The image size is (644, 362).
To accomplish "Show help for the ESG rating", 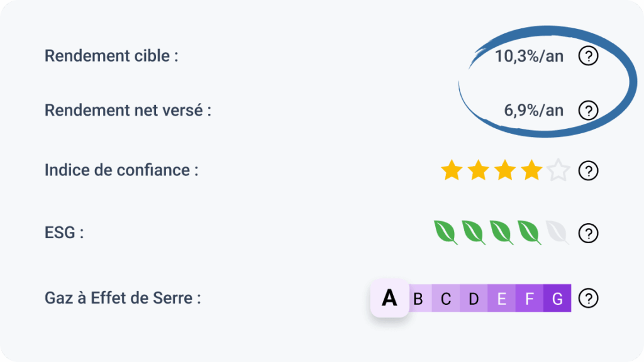I will tap(588, 233).
